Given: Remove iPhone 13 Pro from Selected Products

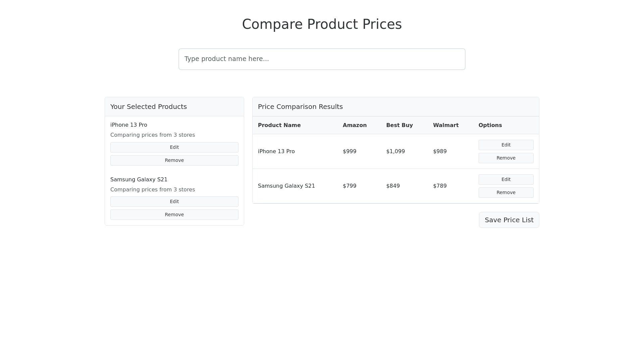Looking at the screenshot, I should 174,160.
